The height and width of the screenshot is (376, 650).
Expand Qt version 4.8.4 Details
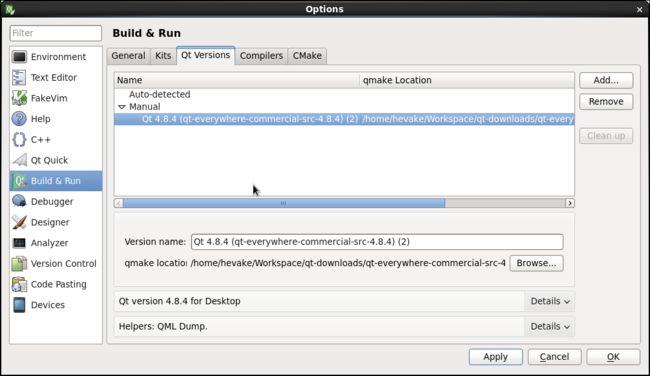coord(550,301)
